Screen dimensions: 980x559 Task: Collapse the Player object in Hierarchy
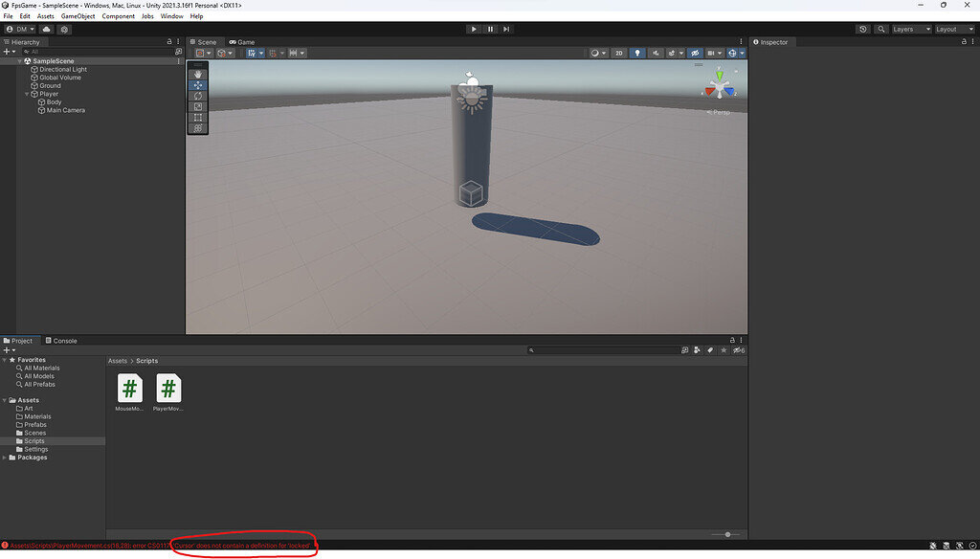click(x=27, y=93)
